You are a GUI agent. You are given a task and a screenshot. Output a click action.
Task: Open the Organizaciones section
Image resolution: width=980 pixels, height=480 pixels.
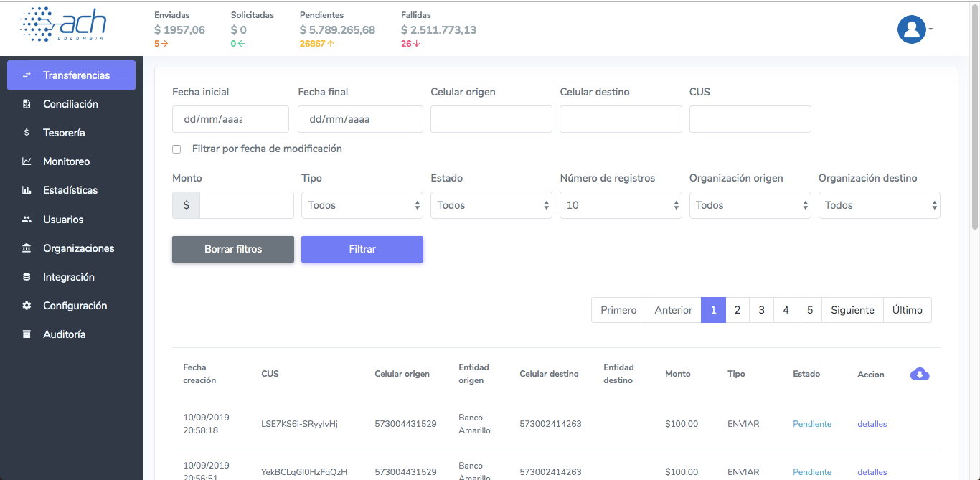tap(71, 248)
